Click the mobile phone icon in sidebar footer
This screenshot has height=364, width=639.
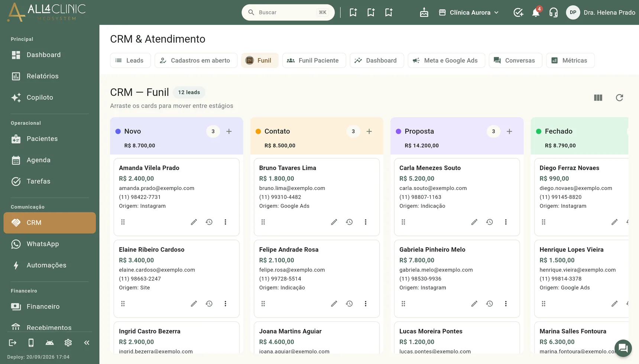point(31,343)
